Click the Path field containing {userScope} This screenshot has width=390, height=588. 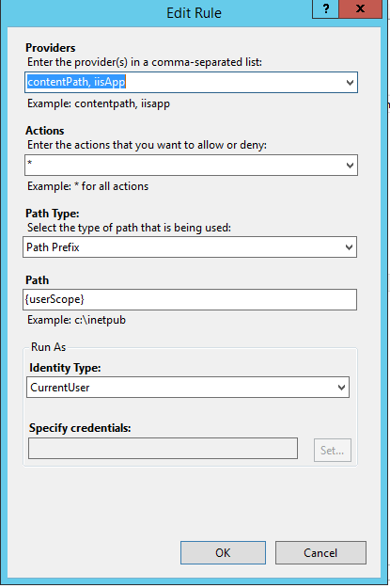[x=190, y=299]
